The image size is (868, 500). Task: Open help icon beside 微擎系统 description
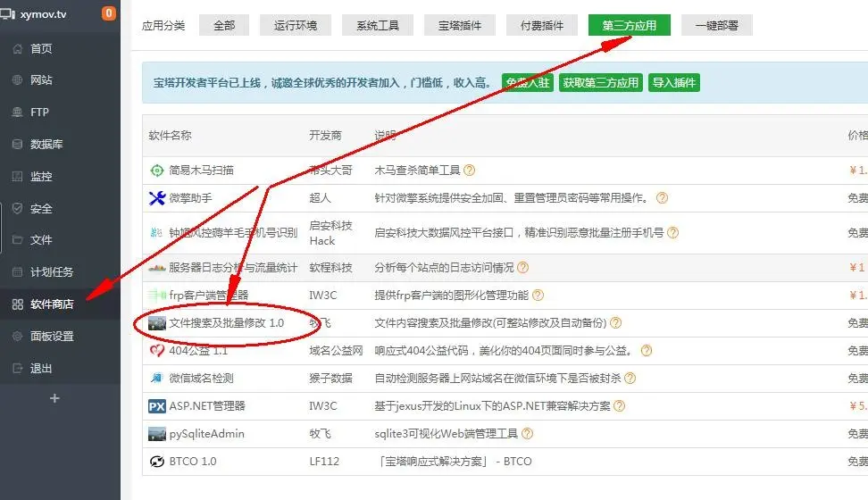click(x=662, y=197)
